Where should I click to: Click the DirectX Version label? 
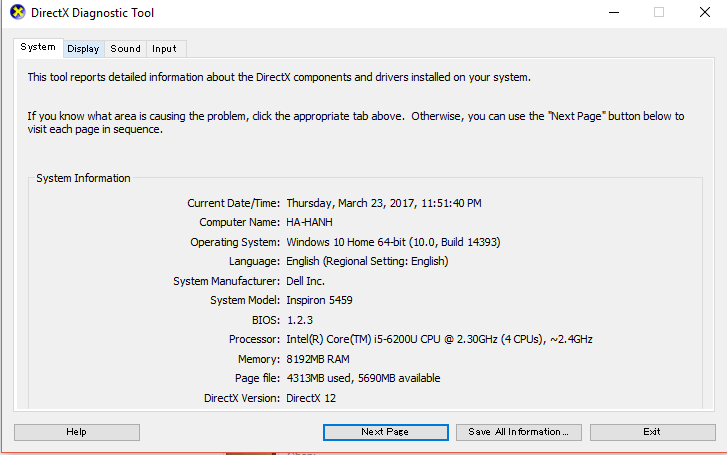point(242,398)
